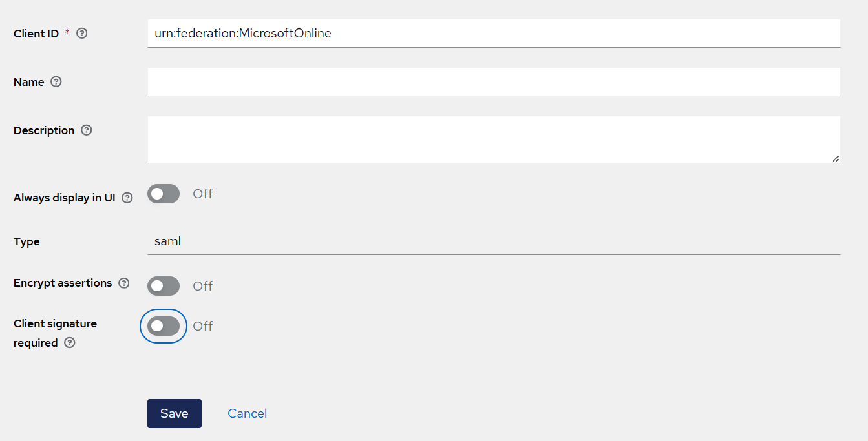Click the Description textarea resize handle
Image resolution: width=868 pixels, height=441 pixels.
click(x=835, y=158)
